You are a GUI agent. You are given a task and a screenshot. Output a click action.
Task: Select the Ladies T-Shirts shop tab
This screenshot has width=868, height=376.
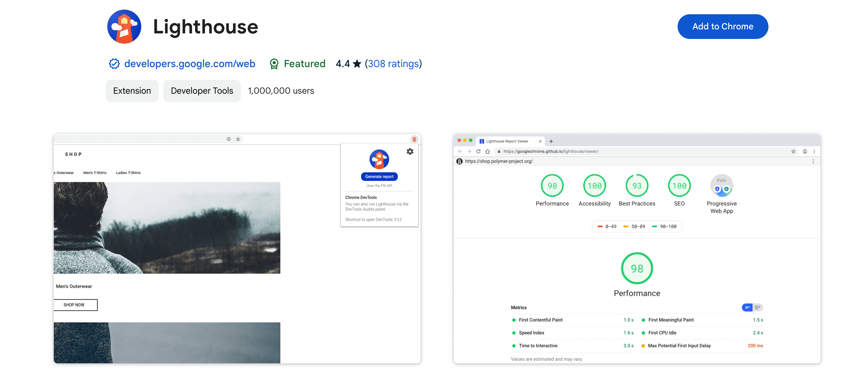(128, 173)
